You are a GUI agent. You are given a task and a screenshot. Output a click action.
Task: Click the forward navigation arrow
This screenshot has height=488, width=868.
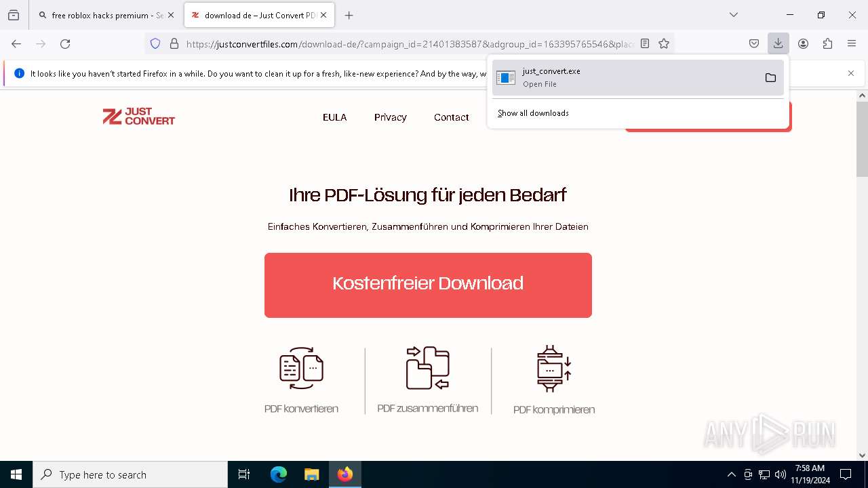41,44
